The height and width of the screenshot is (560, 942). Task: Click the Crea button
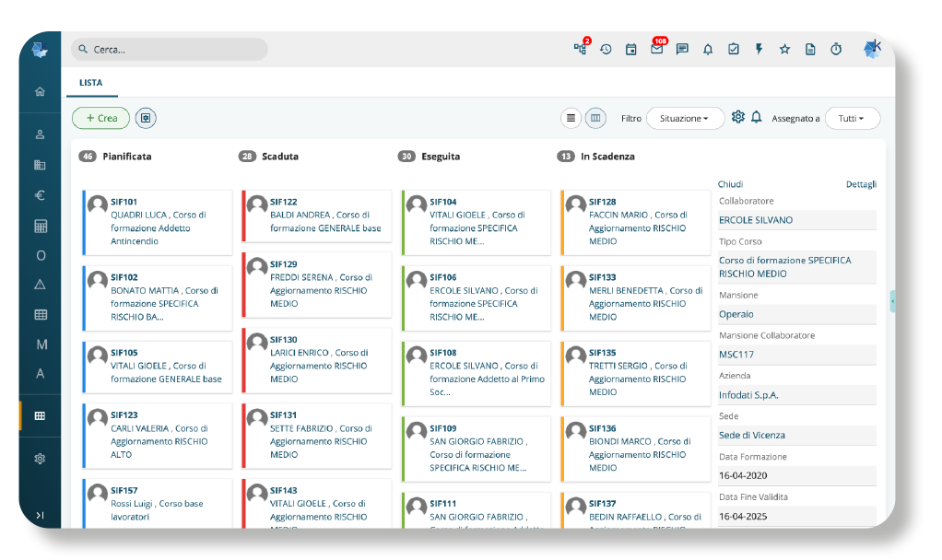point(100,118)
